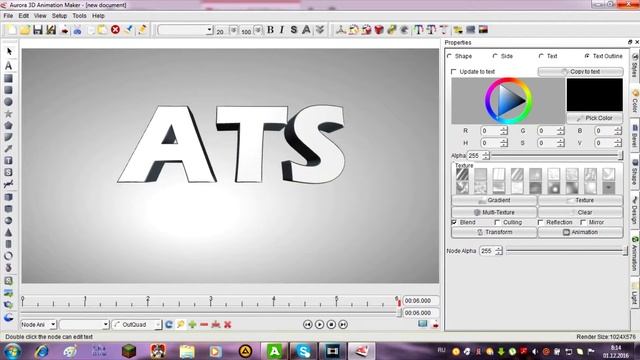Click the magnifier key icon in timeline bar
Image resolution: width=640 pixels, height=360 pixels.
click(180, 324)
